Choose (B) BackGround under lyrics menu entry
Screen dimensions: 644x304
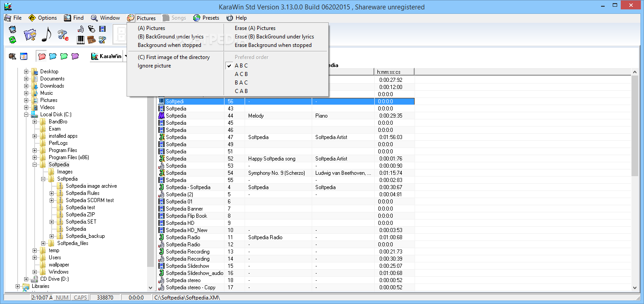coord(170,37)
